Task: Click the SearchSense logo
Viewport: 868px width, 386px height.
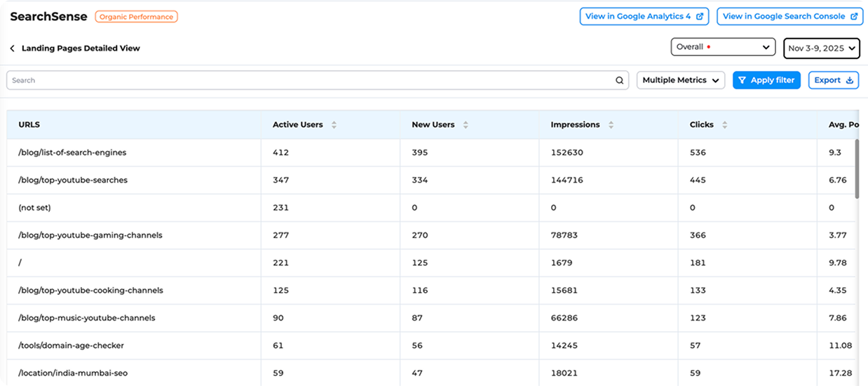Action: 48,16
